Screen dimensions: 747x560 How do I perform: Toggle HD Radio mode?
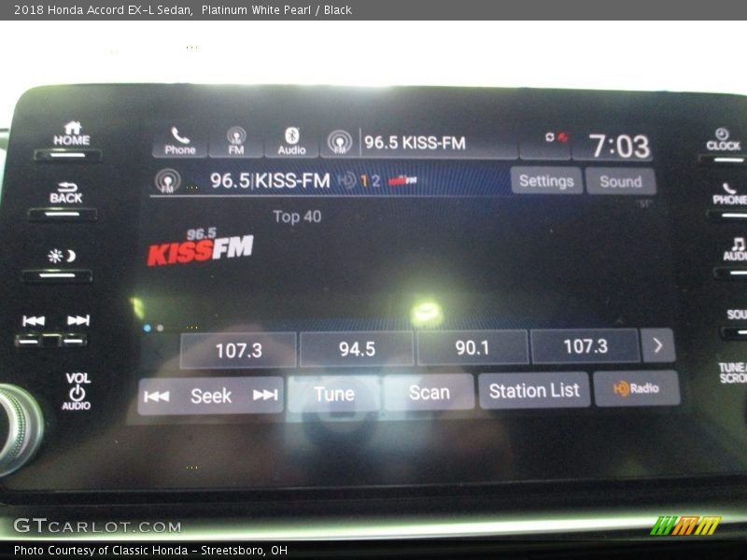click(637, 388)
